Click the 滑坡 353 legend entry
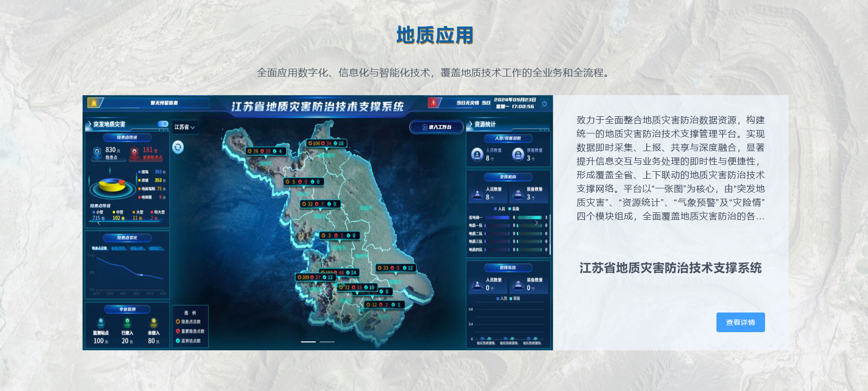Viewport: 868px width, 391px height. coord(152,181)
